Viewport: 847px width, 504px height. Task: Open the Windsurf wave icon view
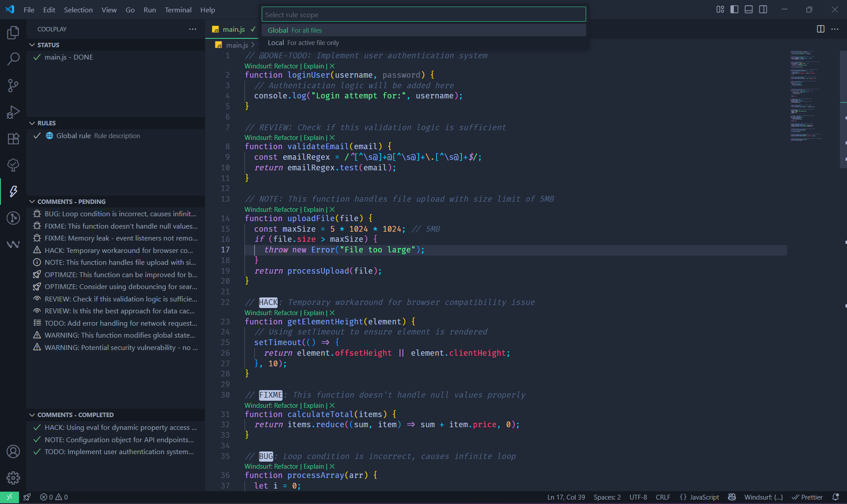[13, 244]
